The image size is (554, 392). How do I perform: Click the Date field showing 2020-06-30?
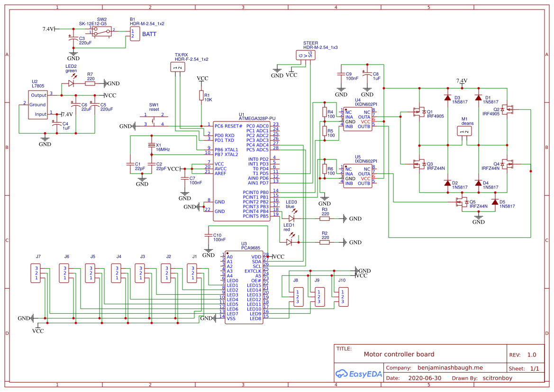coord(425,378)
